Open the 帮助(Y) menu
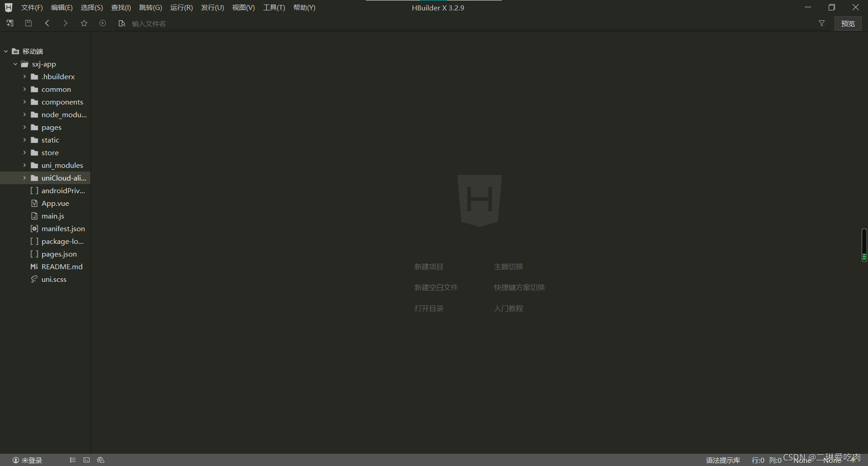 pos(304,8)
